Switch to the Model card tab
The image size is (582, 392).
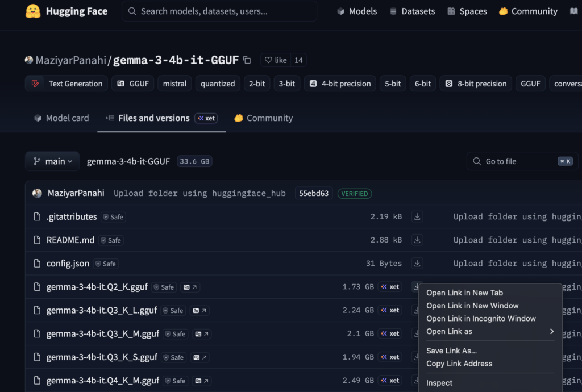click(61, 118)
